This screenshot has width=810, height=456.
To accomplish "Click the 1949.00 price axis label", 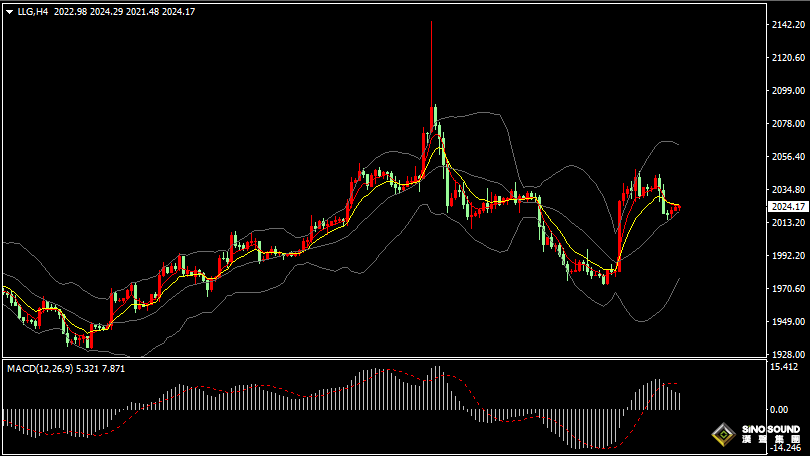I will coord(788,322).
